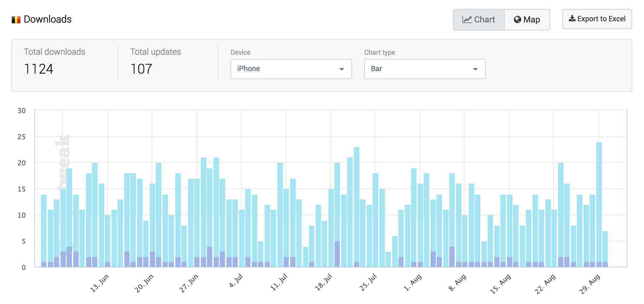Click the Belgium flag icon beside Downloads

pos(16,20)
